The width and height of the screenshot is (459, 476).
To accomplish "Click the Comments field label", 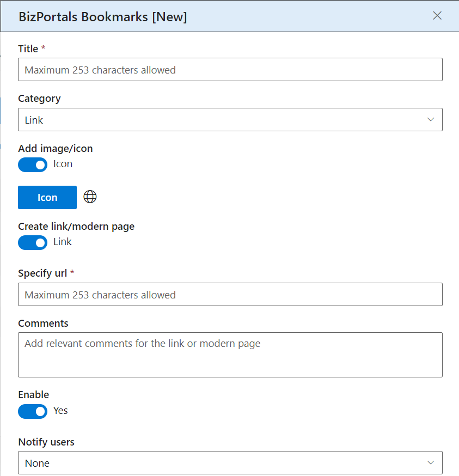I will (x=43, y=324).
